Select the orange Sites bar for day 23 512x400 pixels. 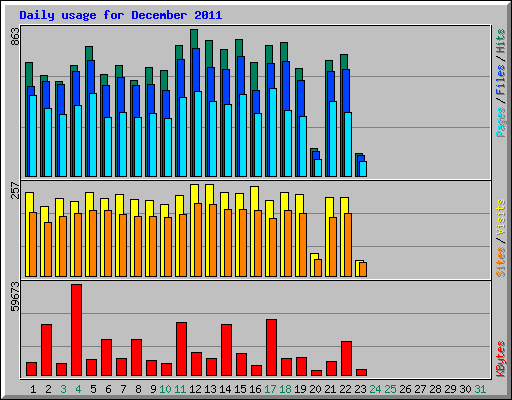coord(363,269)
